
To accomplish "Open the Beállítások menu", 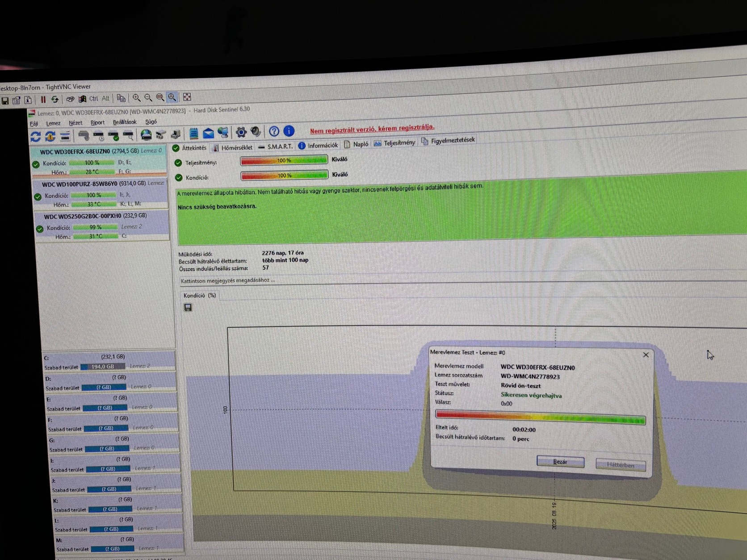I will (125, 122).
